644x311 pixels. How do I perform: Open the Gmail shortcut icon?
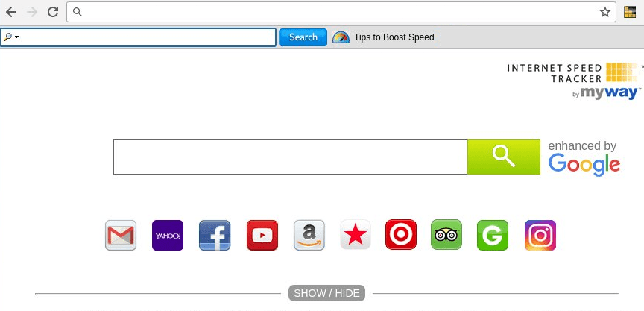(x=120, y=235)
